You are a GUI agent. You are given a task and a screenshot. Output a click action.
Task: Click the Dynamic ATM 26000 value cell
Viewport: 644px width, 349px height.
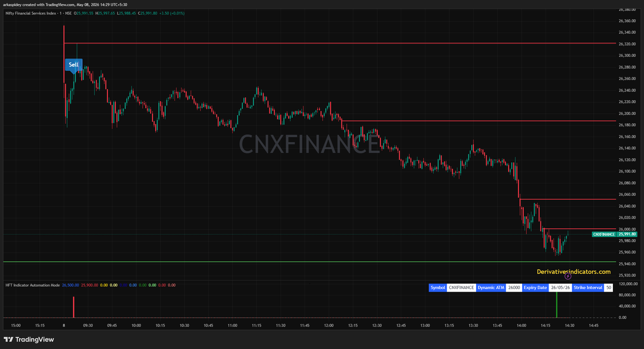tap(514, 287)
